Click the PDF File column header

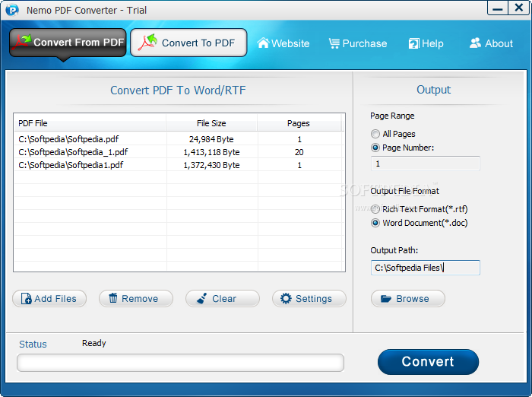[x=90, y=123]
